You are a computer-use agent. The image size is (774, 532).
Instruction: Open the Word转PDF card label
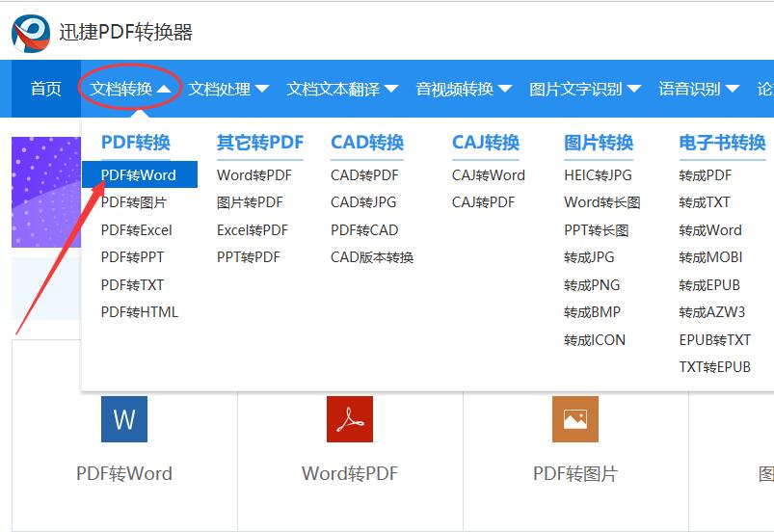[350, 473]
